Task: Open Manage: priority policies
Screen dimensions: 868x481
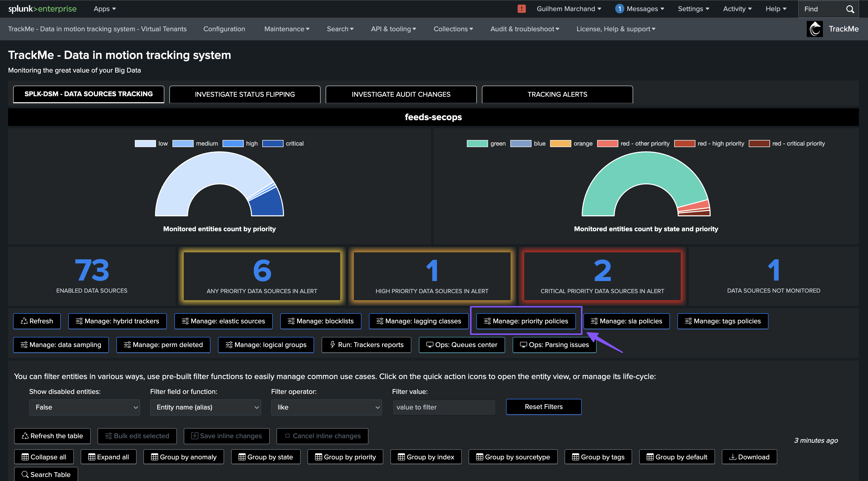Action: (526, 321)
